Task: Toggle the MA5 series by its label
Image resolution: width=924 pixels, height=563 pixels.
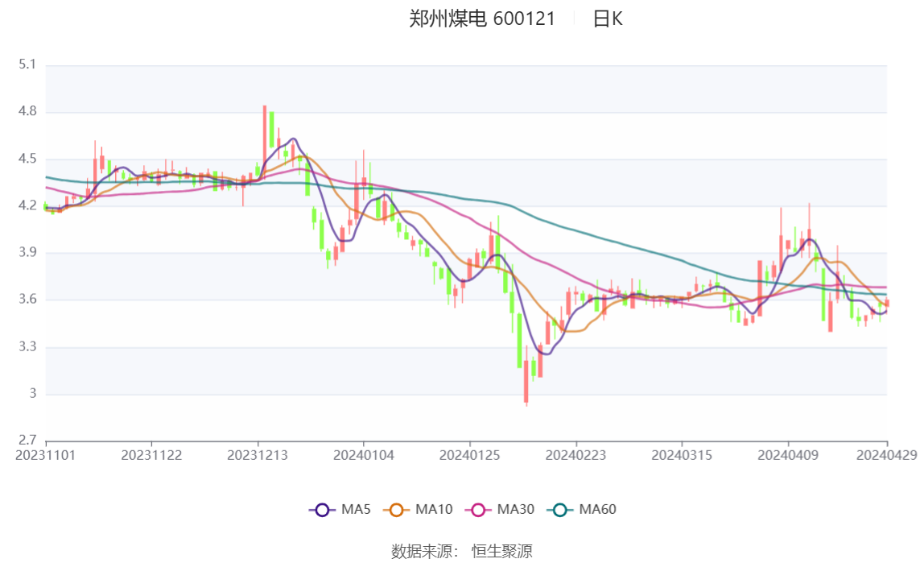Action: [355, 510]
